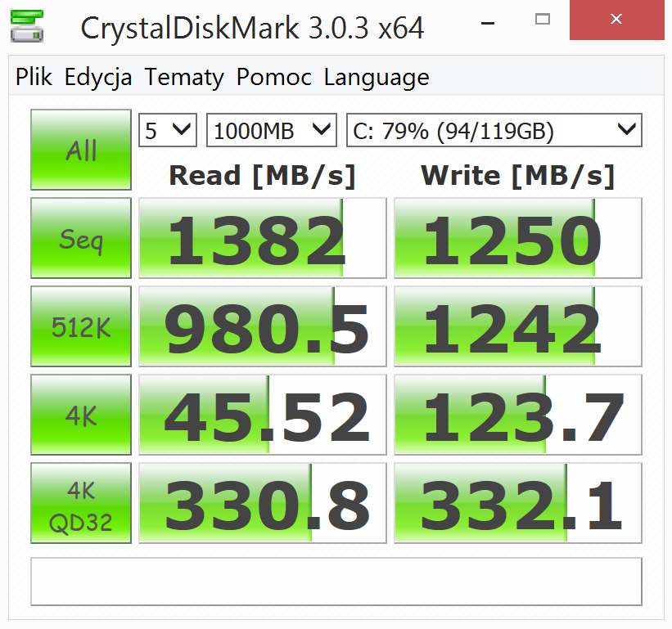
Task: Start the 4K QD32 benchmark test
Action: click(x=81, y=503)
